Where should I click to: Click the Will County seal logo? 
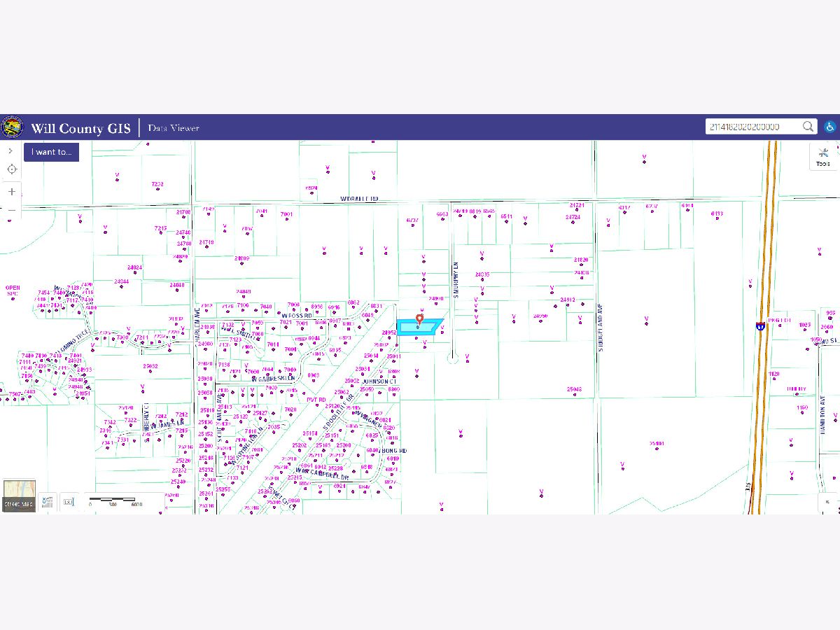point(12,127)
